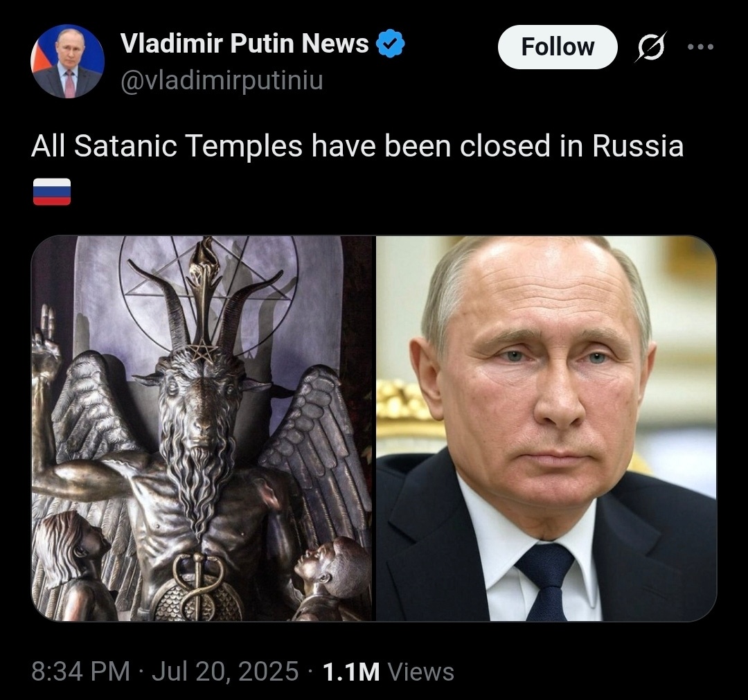Open the right photo of man in suit
The height and width of the screenshot is (700, 748).
[546, 428]
